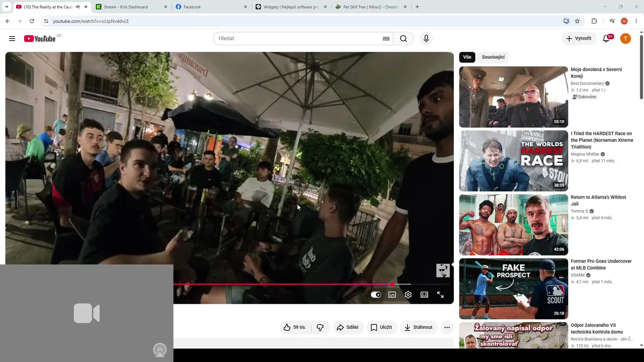The height and width of the screenshot is (362, 644).
Task: Click the search magnifier button
Action: tap(404, 39)
